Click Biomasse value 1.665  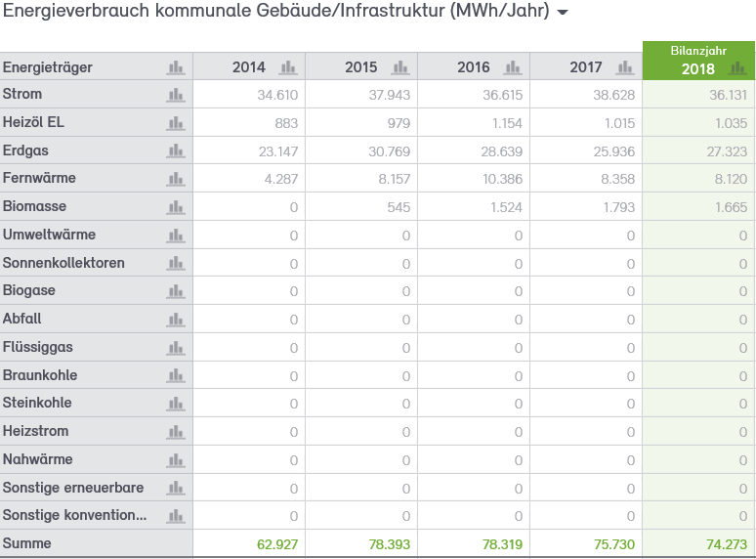[731, 207]
